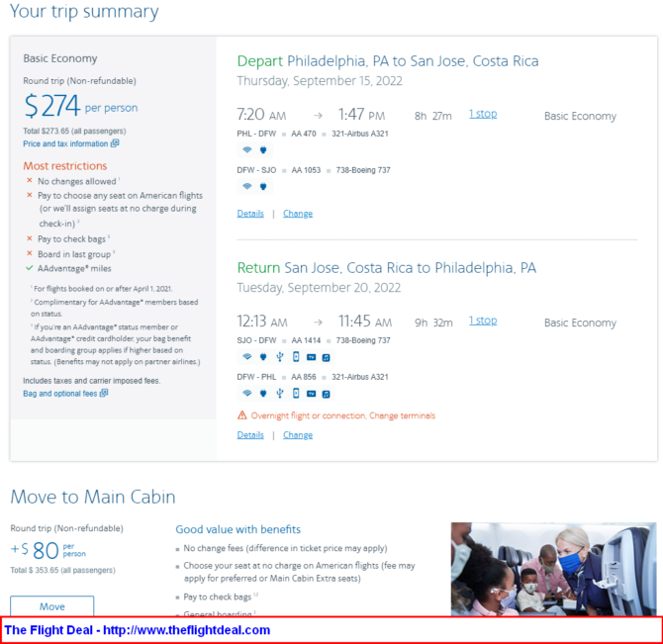Click the USB icon under SJO - DFW flight
This screenshot has height=644, width=663.
tap(279, 357)
